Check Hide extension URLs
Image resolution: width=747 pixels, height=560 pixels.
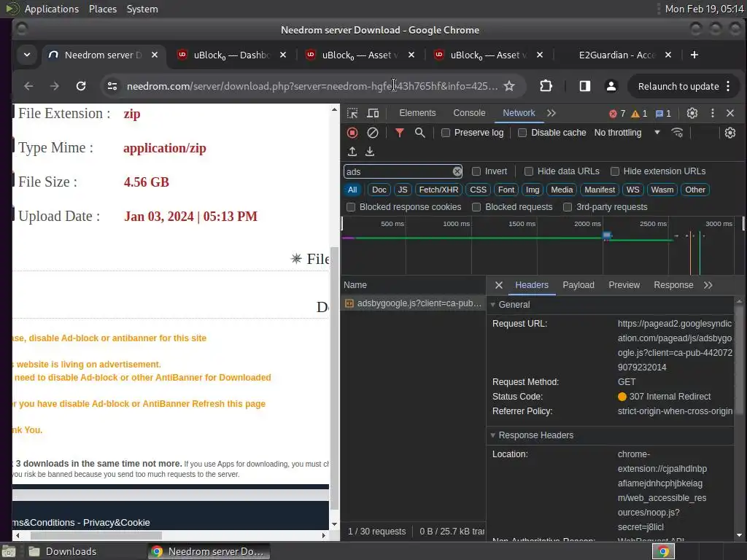coord(614,171)
